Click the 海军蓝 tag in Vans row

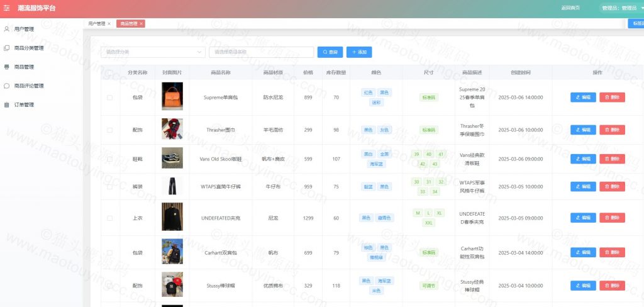376,164
